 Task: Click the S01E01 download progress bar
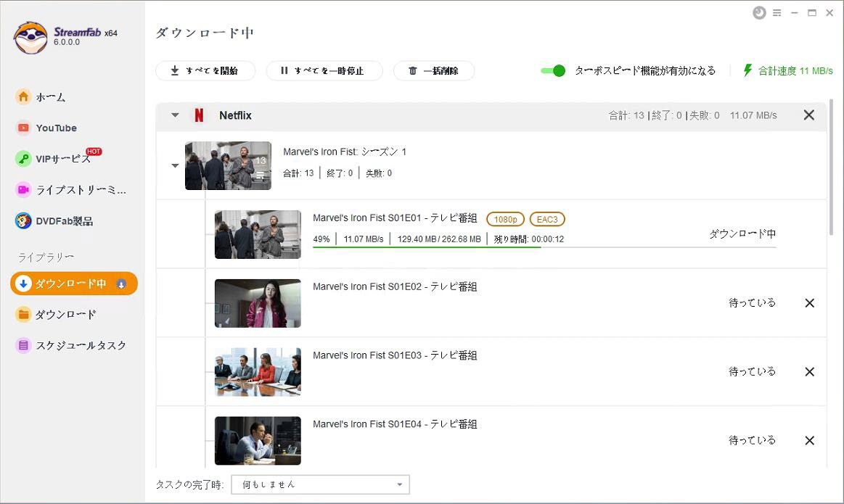[x=544, y=247]
